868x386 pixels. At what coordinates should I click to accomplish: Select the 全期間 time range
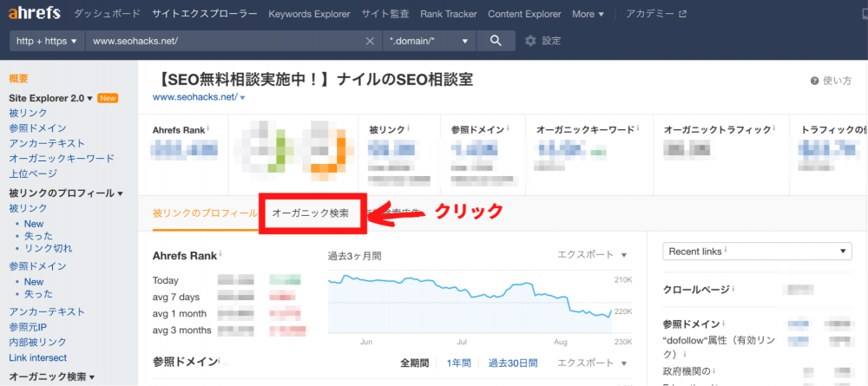(x=415, y=363)
